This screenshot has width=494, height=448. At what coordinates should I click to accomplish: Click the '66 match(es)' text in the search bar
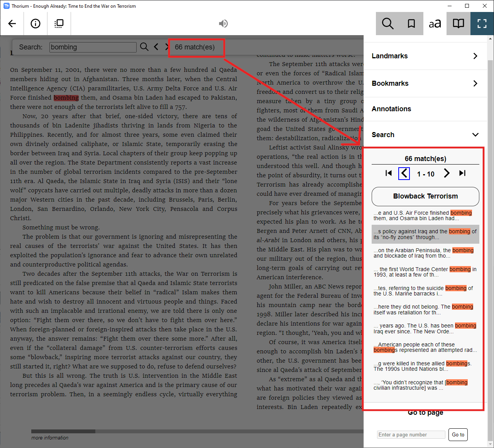click(195, 47)
